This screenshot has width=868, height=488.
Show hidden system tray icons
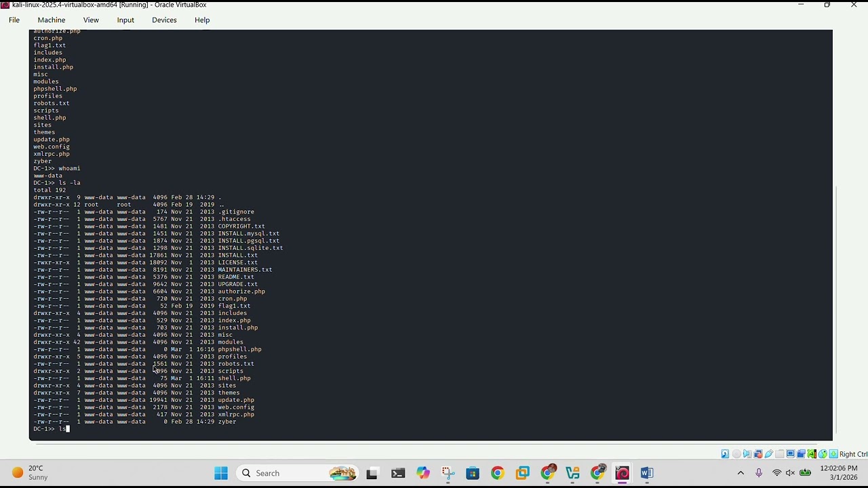point(741,473)
